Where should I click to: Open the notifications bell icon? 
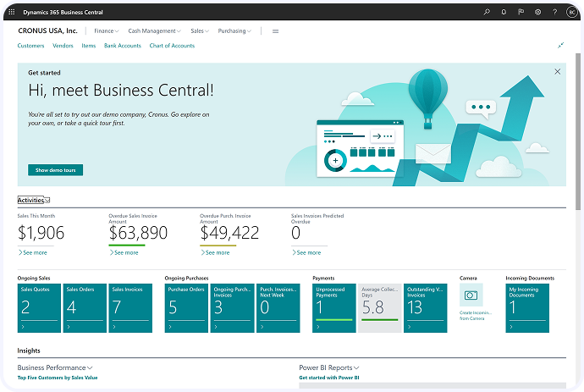coord(504,12)
